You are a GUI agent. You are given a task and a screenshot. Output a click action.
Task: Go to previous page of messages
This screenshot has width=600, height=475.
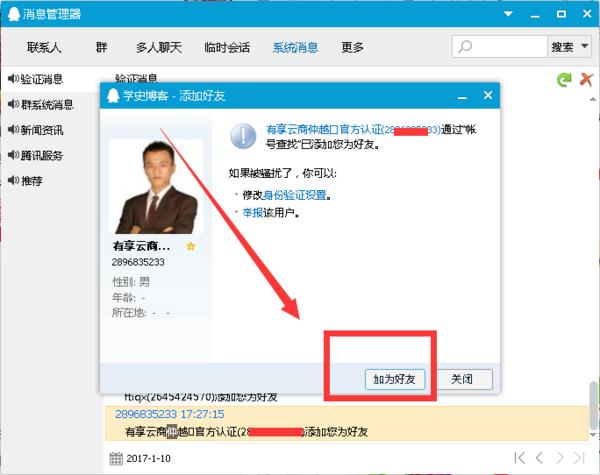tap(540, 458)
